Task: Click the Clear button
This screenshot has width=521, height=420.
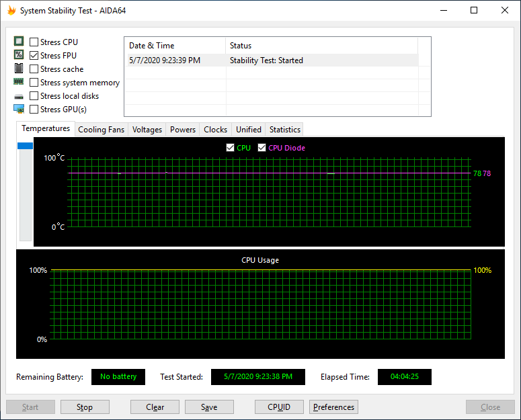Action: [155, 407]
